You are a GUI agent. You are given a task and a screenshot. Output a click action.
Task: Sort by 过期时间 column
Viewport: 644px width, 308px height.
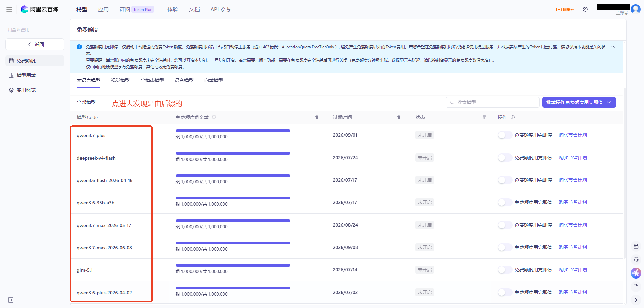(x=399, y=117)
